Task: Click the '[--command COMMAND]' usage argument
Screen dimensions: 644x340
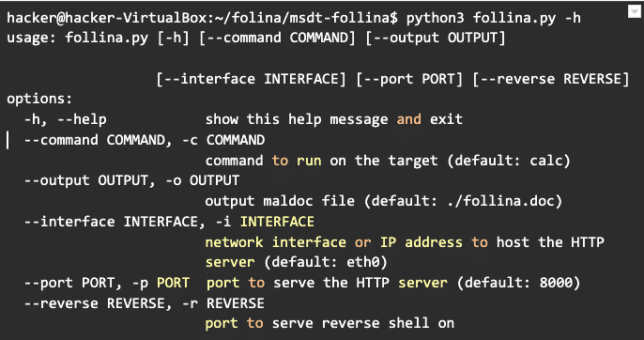Action: point(277,39)
